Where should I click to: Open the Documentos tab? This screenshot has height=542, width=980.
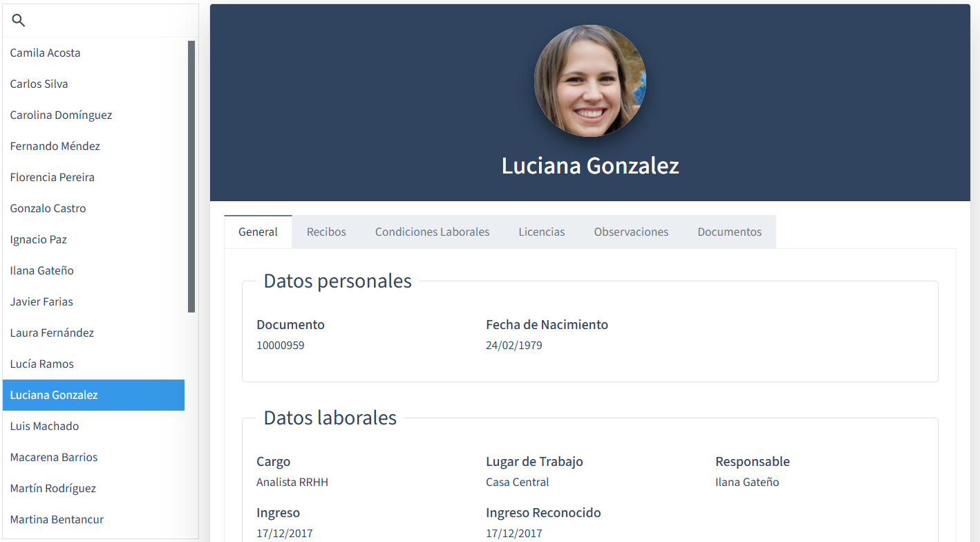pyautogui.click(x=729, y=232)
